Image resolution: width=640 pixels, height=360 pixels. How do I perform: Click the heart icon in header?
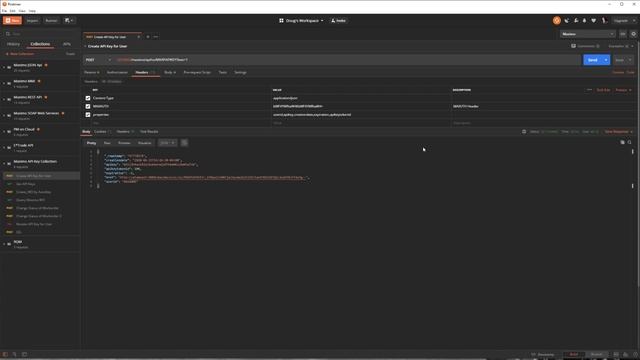(x=593, y=20)
